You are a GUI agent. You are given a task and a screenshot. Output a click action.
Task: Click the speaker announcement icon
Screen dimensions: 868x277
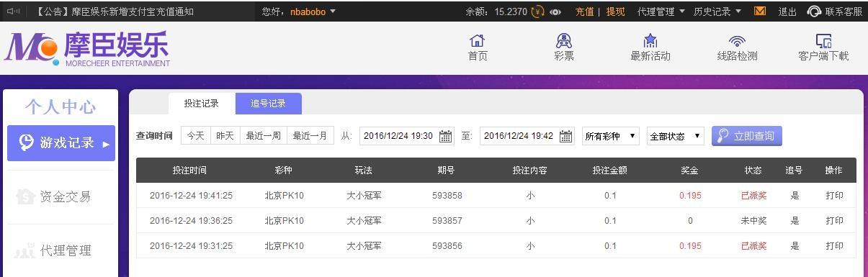point(12,12)
